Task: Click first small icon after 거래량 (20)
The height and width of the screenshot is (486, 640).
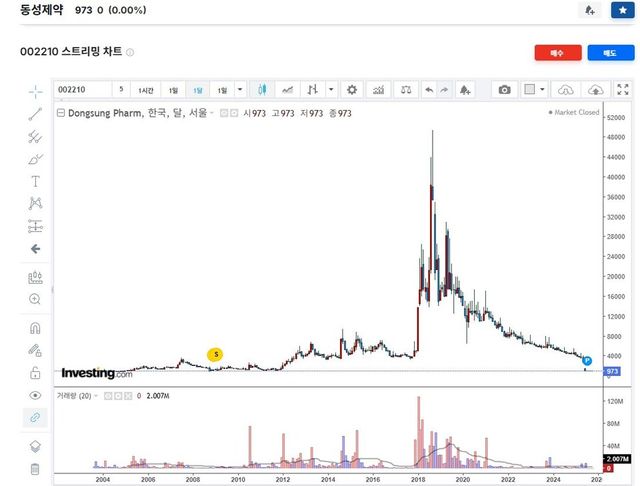Action: [108, 396]
